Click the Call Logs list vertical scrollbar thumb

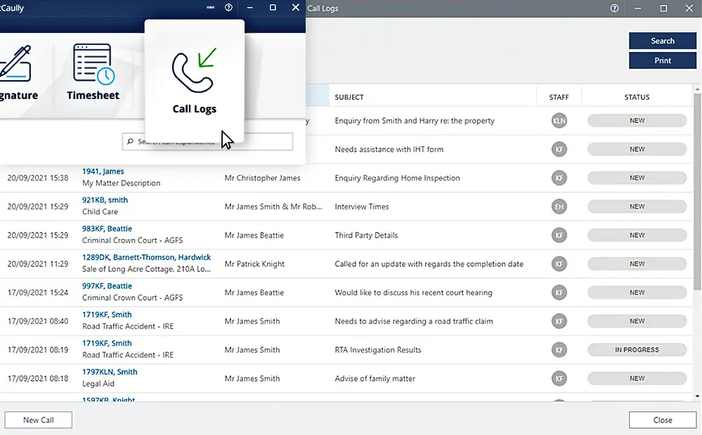[x=697, y=192]
